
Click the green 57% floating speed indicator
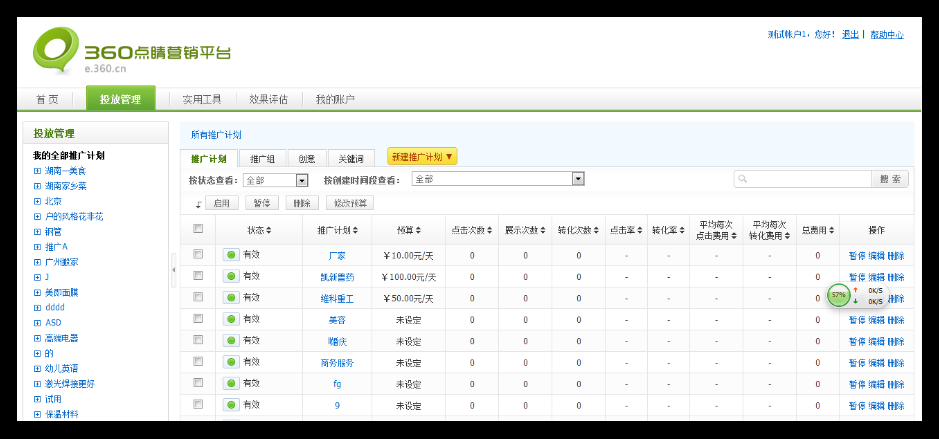[838, 296]
